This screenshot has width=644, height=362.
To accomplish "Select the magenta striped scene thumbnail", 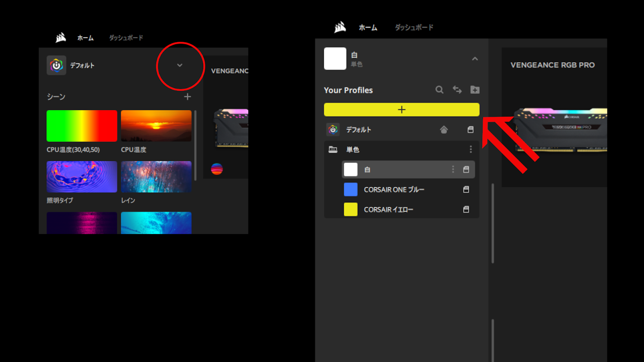I will pos(82,223).
